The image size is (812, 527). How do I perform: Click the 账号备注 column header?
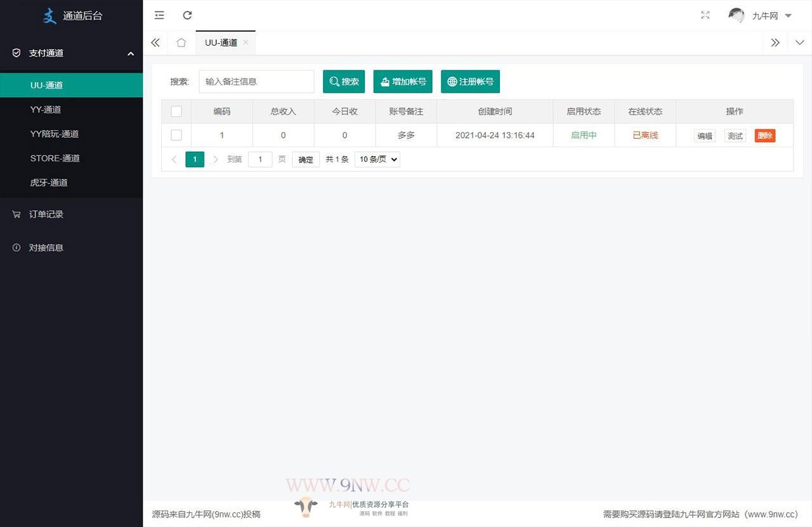click(x=406, y=111)
